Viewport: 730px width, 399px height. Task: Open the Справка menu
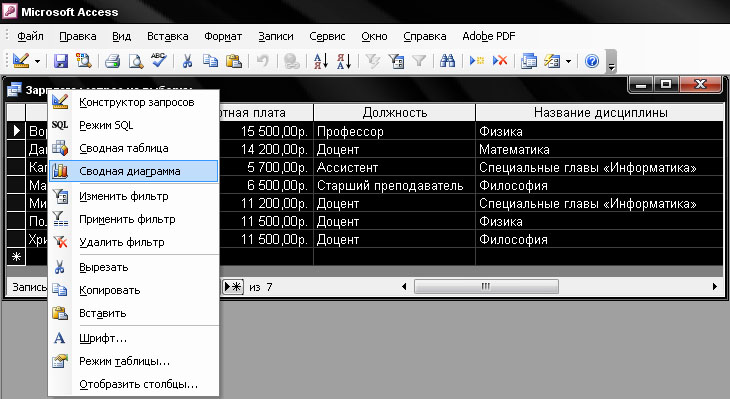(x=425, y=36)
